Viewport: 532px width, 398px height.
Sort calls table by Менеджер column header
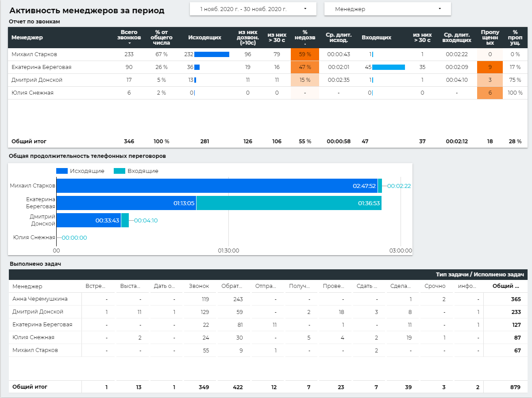pyautogui.click(x=27, y=38)
